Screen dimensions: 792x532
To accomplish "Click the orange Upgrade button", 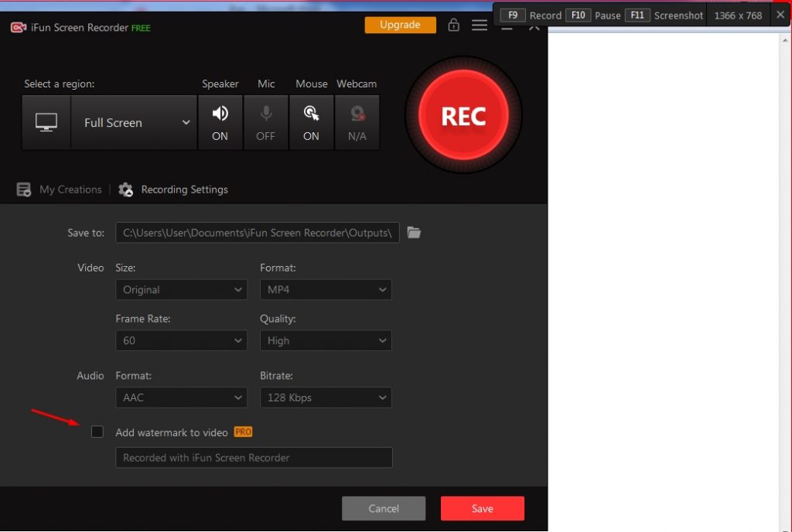I will [x=400, y=25].
